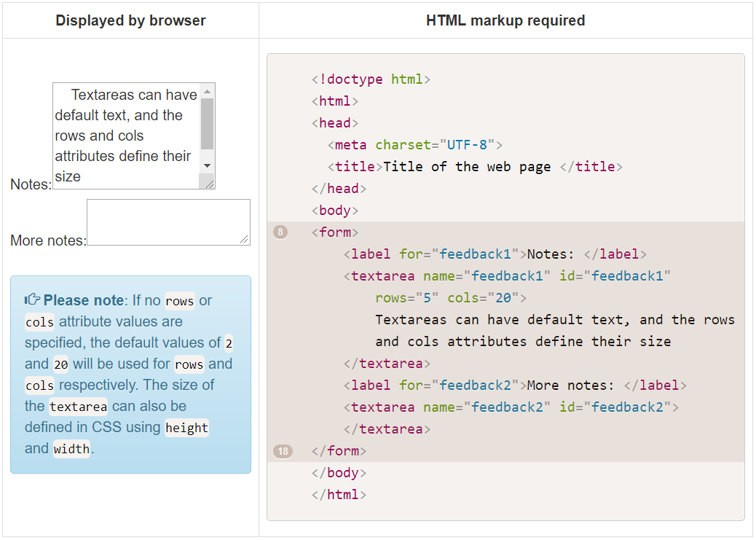Select the Displayed by browser column header

point(130,20)
